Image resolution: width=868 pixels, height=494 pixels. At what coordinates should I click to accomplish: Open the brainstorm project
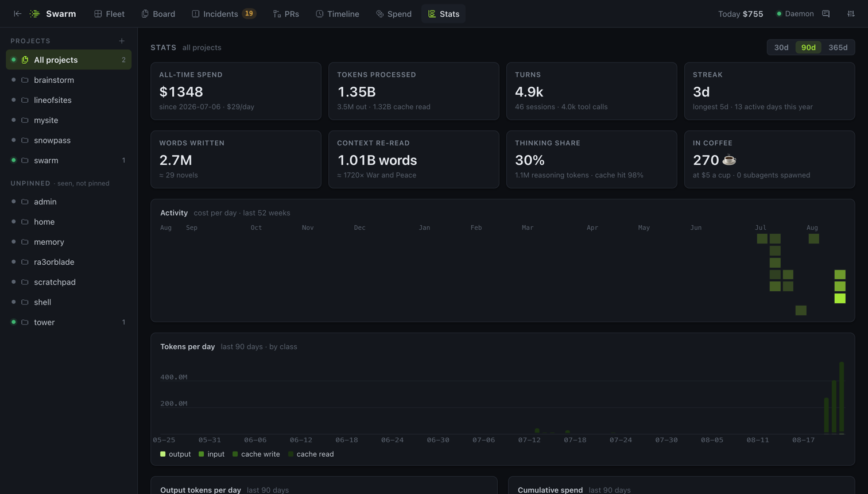click(x=69, y=80)
